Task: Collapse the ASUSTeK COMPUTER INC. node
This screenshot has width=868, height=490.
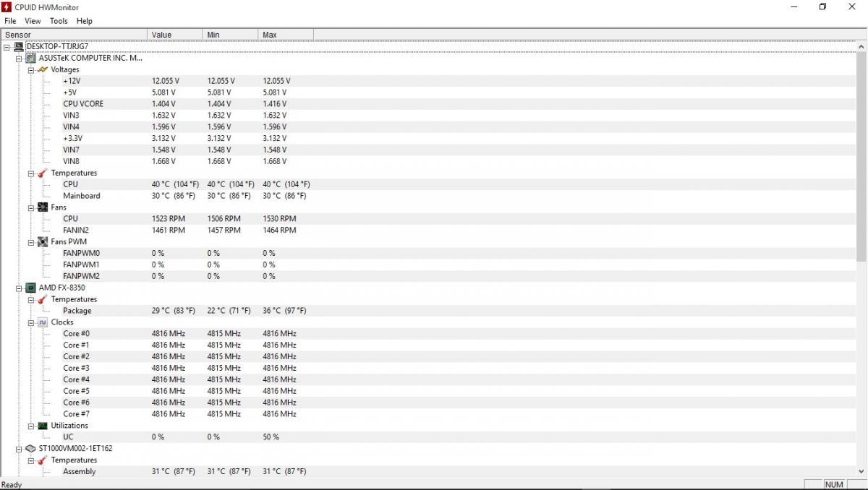Action: (x=20, y=58)
